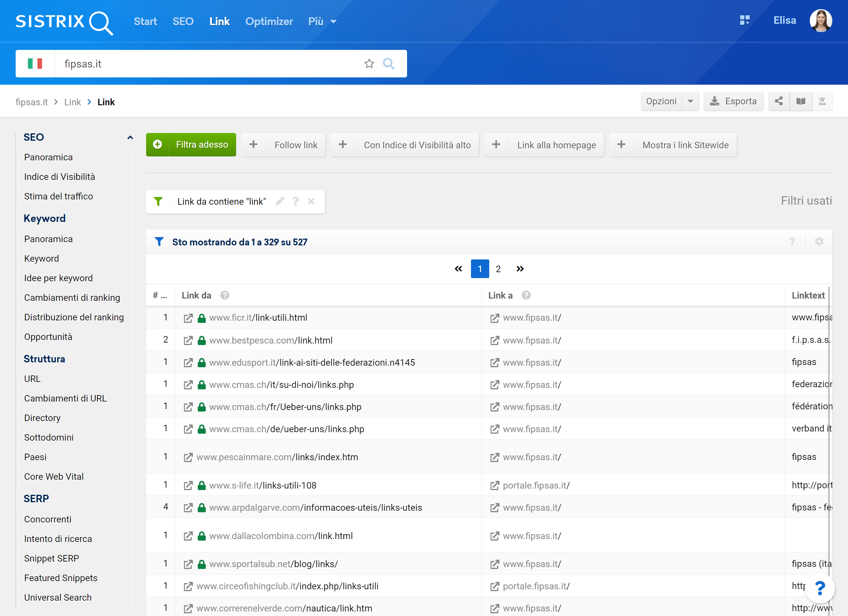Click the Esporta button
848x616 pixels.
click(x=733, y=101)
